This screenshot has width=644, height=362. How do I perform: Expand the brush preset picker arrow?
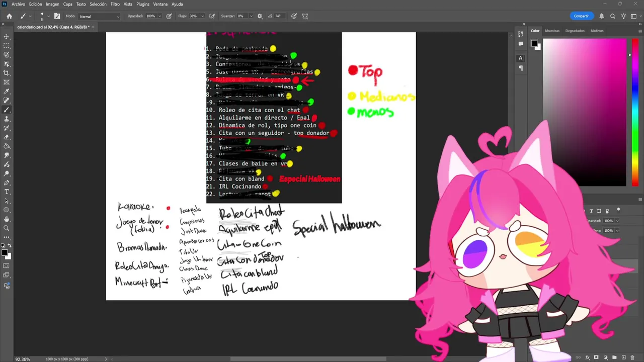(48, 16)
